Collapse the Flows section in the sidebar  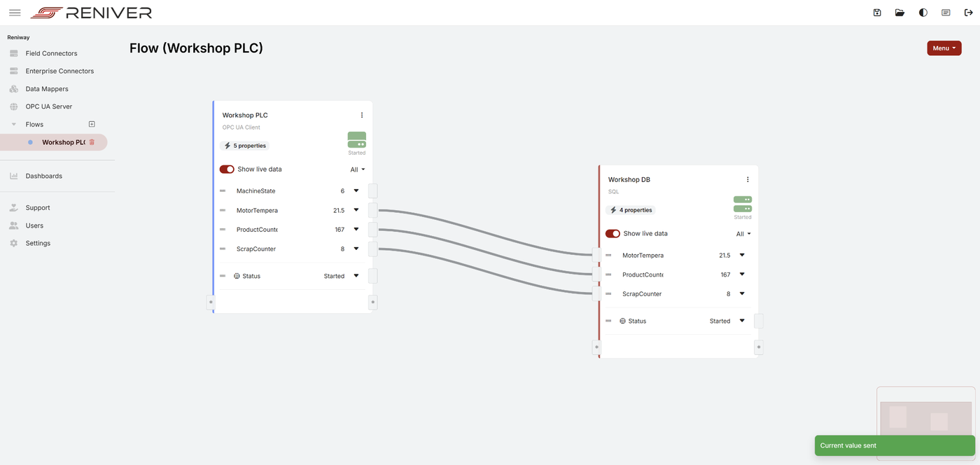[x=13, y=123]
